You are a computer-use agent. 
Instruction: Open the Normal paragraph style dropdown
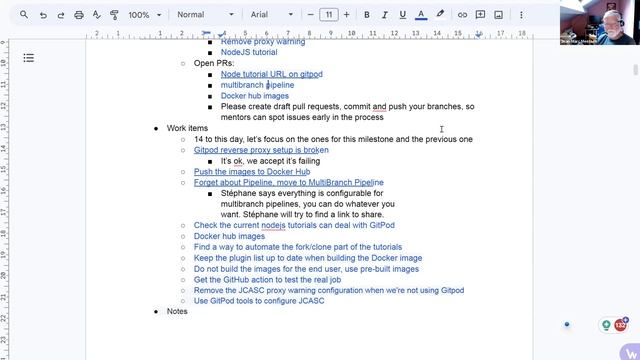pyautogui.click(x=205, y=15)
